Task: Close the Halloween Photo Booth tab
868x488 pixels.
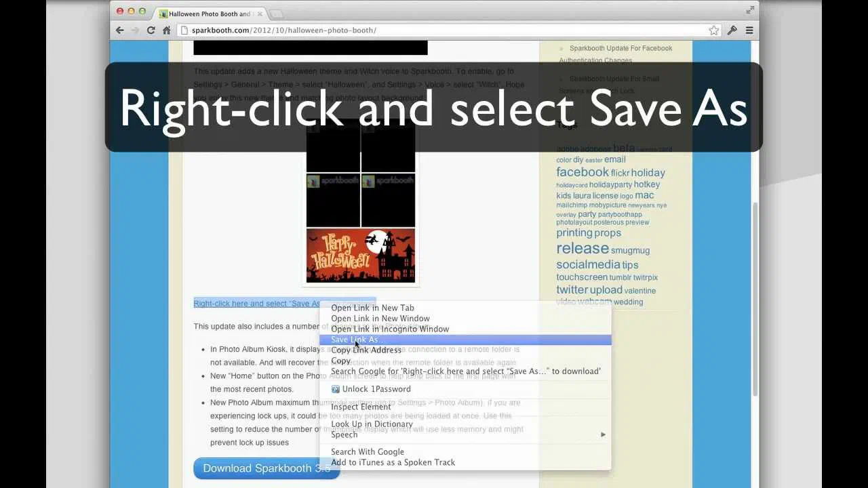Action: point(260,14)
